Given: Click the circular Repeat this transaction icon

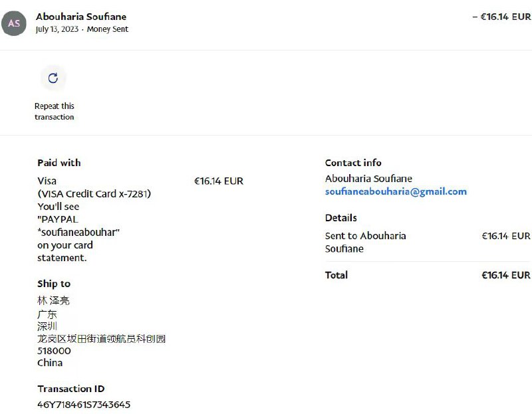Looking at the screenshot, I should coord(53,78).
